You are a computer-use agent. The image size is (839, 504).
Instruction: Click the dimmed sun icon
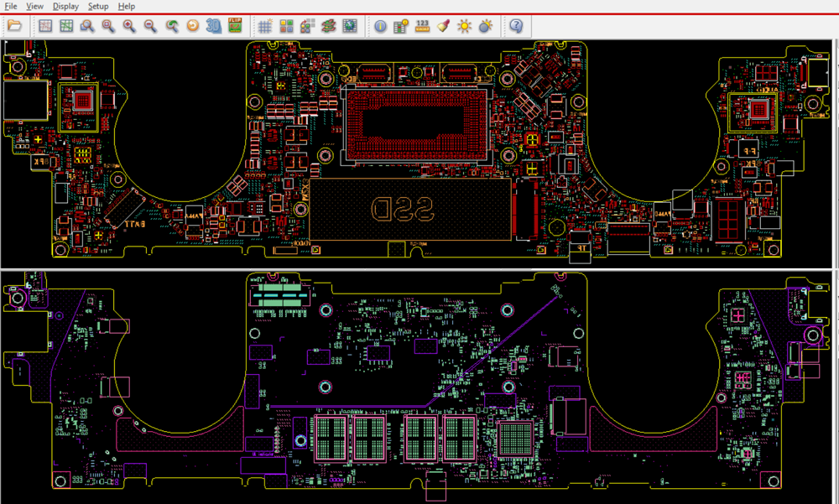pyautogui.click(x=485, y=26)
